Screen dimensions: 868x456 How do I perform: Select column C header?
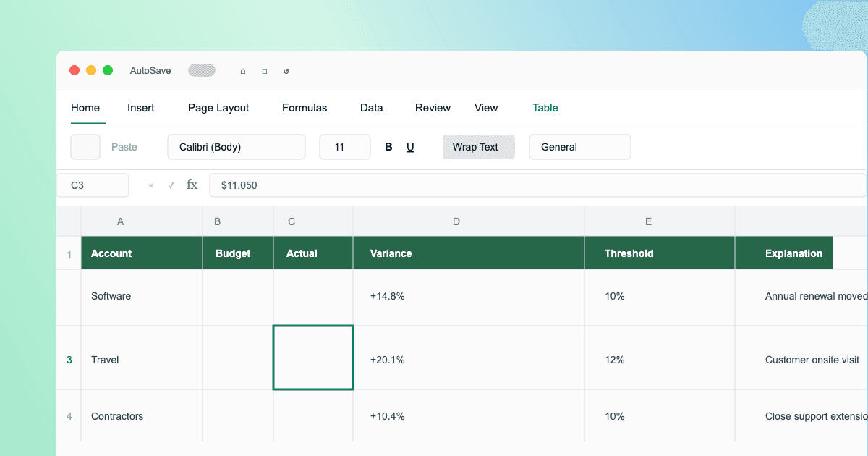click(x=313, y=221)
